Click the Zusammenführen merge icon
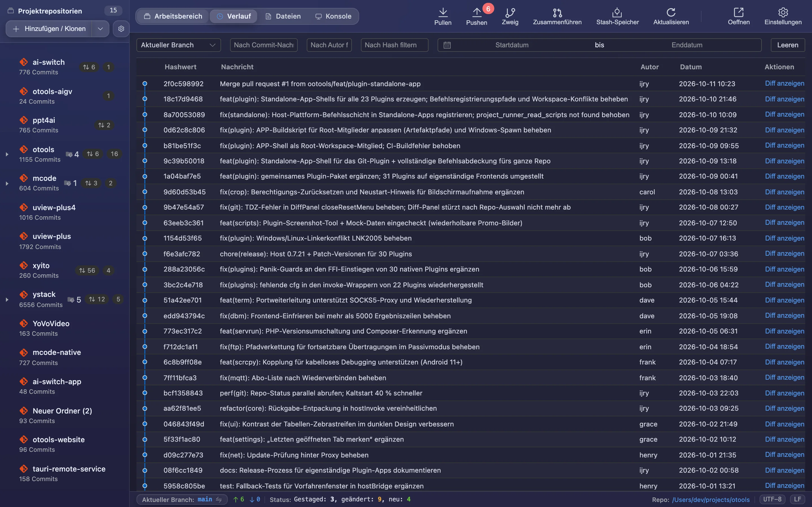 point(557,12)
